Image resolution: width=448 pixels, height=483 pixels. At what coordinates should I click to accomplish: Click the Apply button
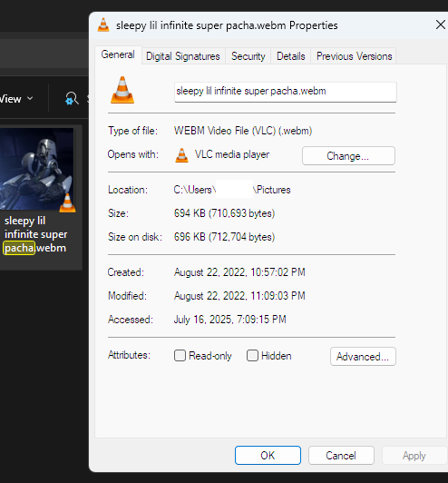point(414,455)
